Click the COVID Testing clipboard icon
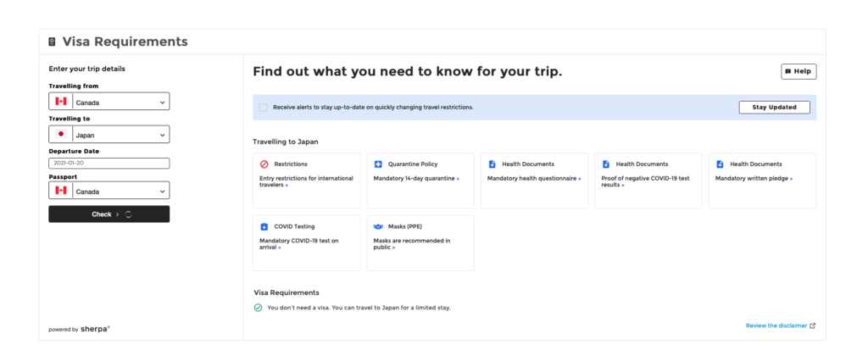Screen dimensions: 868x362 coord(264,227)
